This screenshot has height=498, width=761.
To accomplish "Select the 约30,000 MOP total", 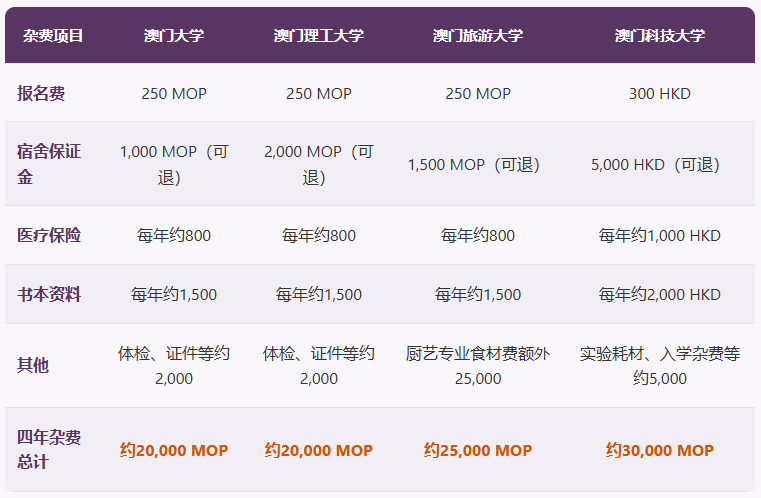I will [x=660, y=451].
